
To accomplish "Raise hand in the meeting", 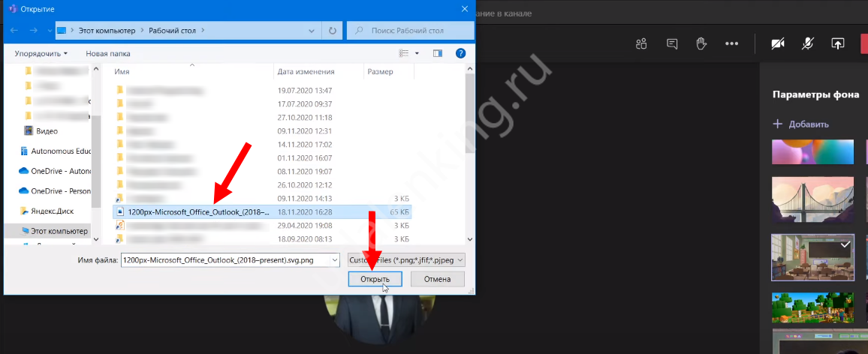I will [x=701, y=43].
